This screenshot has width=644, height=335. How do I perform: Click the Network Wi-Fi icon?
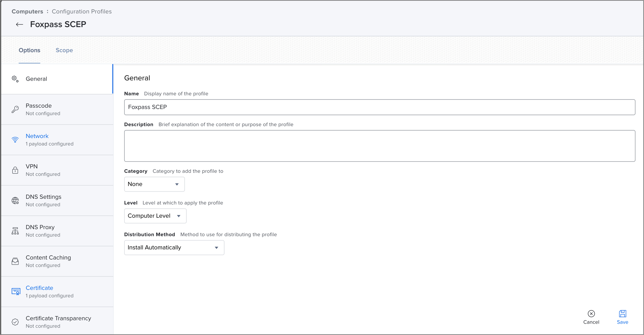(15, 140)
